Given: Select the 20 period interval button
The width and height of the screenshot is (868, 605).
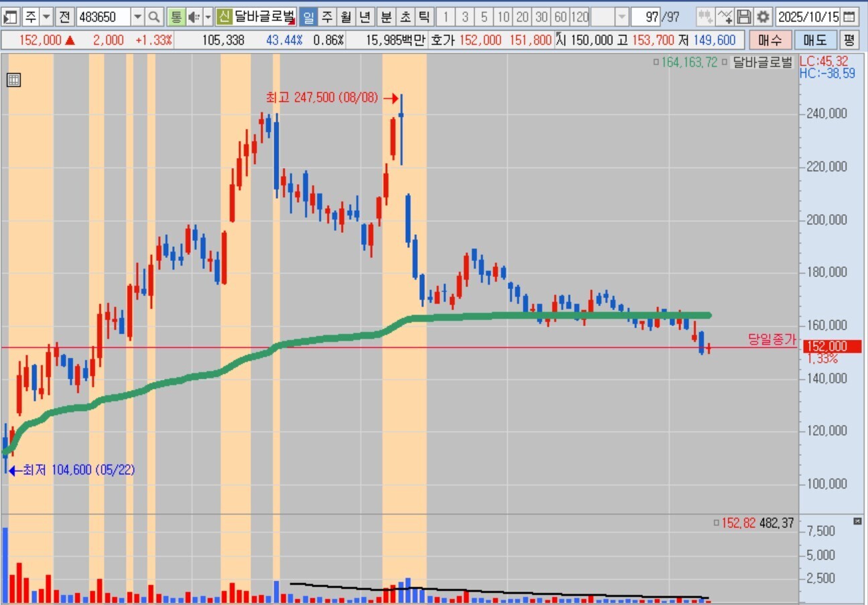Looking at the screenshot, I should pos(523,17).
